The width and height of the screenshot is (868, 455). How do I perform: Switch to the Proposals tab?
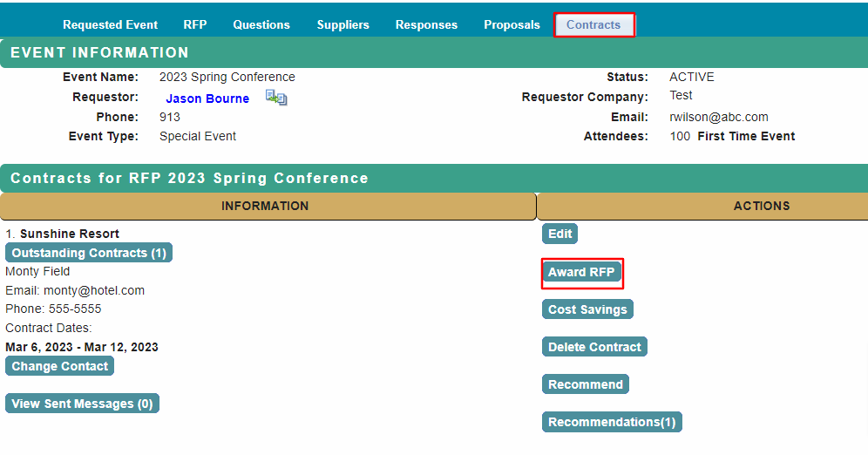coord(512,24)
